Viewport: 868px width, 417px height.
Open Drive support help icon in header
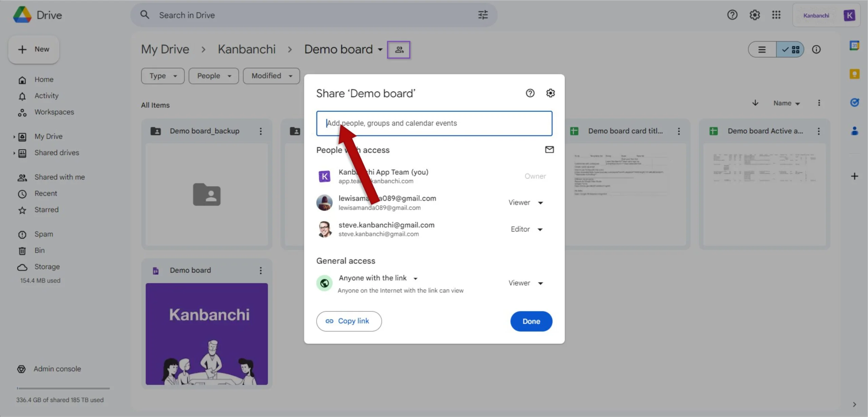point(732,15)
